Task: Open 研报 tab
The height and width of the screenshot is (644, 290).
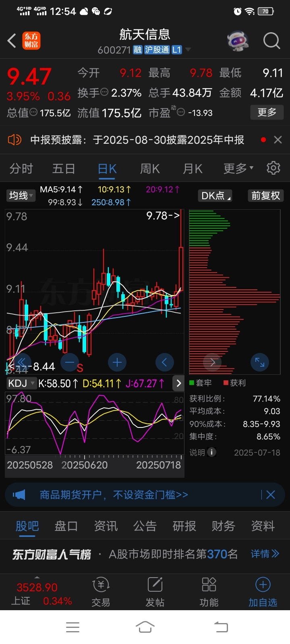Action: tap(184, 526)
